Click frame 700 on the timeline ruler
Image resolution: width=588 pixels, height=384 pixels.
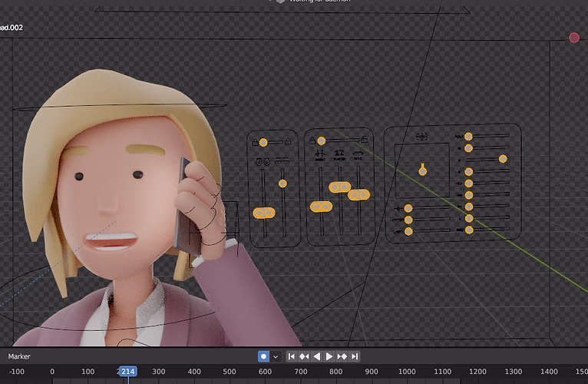[300, 371]
